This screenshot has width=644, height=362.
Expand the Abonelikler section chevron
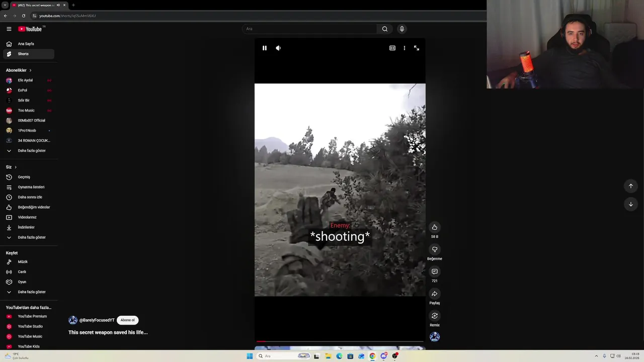(30, 70)
